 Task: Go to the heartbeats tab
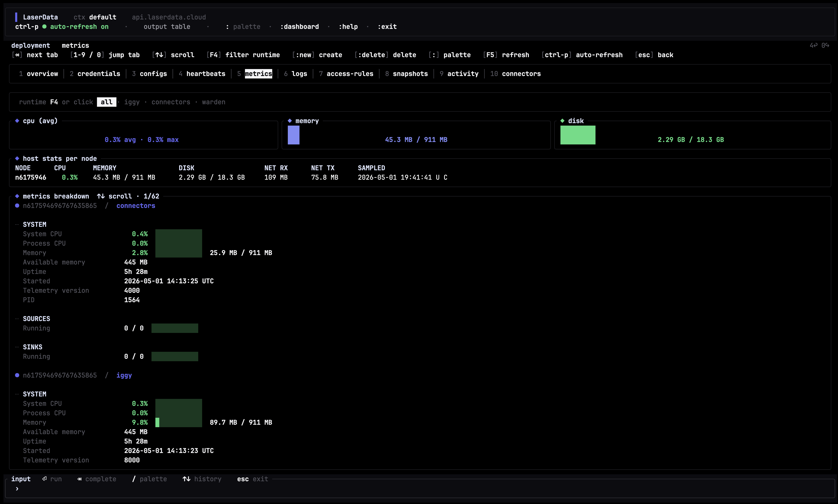pos(202,74)
